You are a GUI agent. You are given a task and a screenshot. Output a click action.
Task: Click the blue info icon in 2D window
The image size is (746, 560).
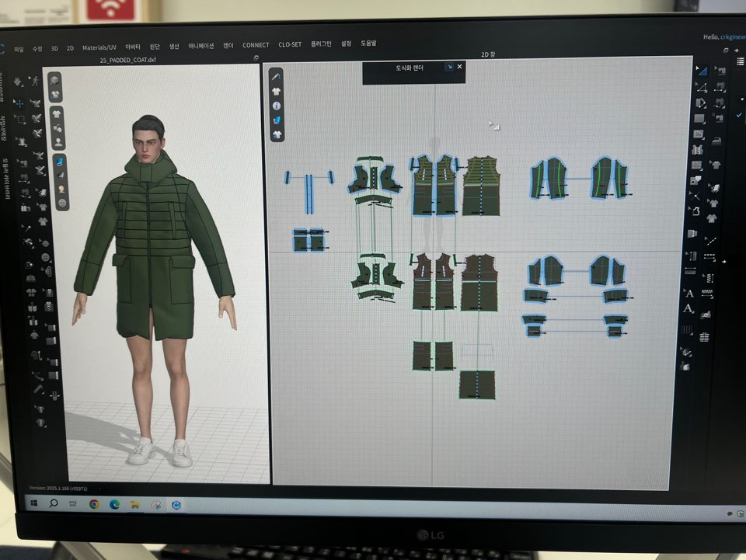[277, 106]
